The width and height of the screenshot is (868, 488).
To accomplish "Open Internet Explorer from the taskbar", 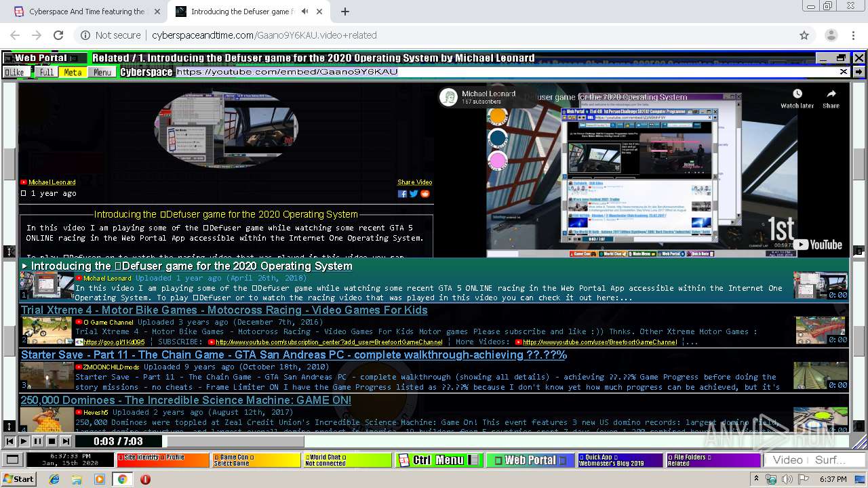I will [55, 479].
